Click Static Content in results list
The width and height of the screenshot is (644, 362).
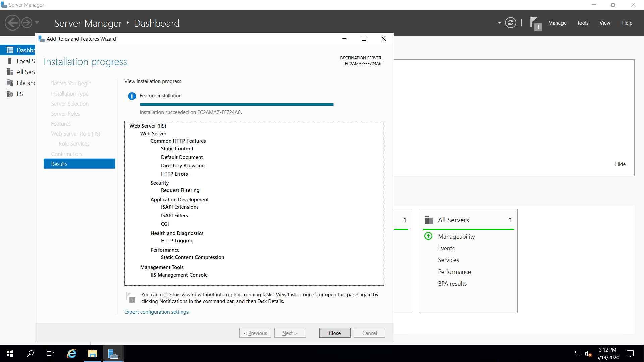177,149
